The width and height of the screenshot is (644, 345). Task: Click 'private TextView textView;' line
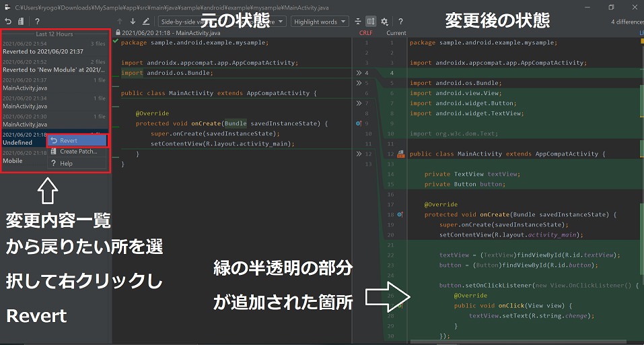point(472,174)
